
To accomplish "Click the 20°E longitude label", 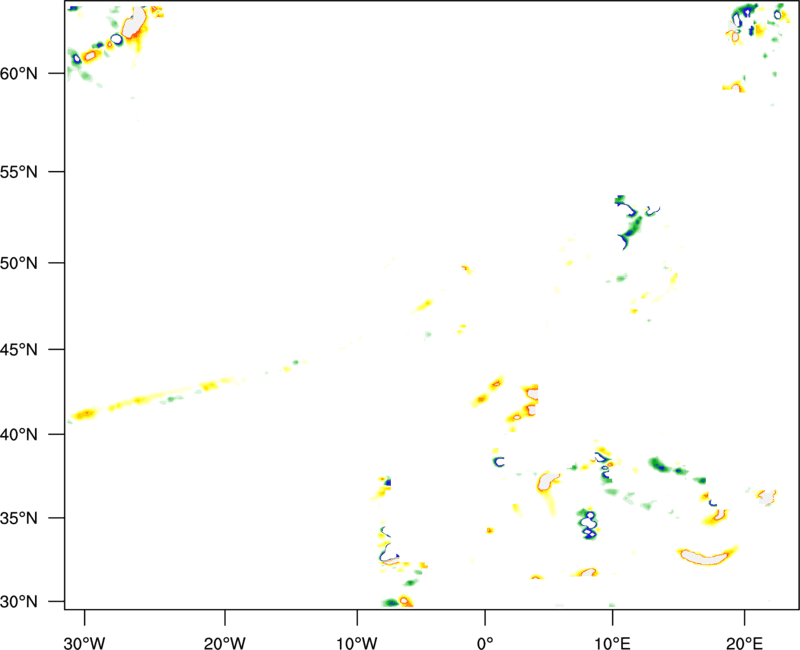I will 744,643.
